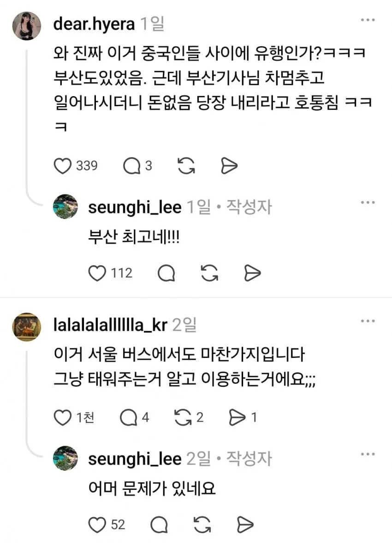Like dear.hyera's comment with 339 likes
Screen dimensions: 392x543
coord(63,166)
